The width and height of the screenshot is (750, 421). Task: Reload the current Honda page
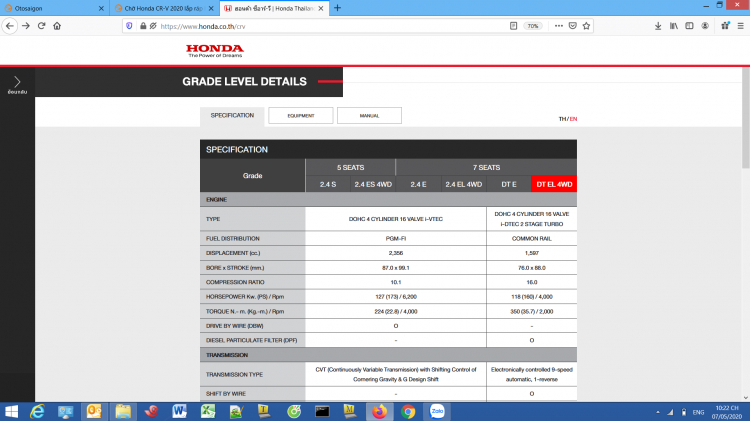[x=42, y=26]
